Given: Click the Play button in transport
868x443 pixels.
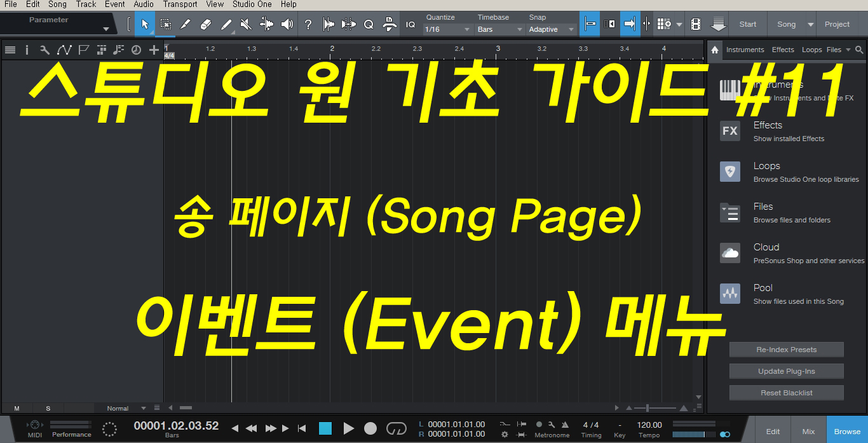Looking at the screenshot, I should 348,428.
